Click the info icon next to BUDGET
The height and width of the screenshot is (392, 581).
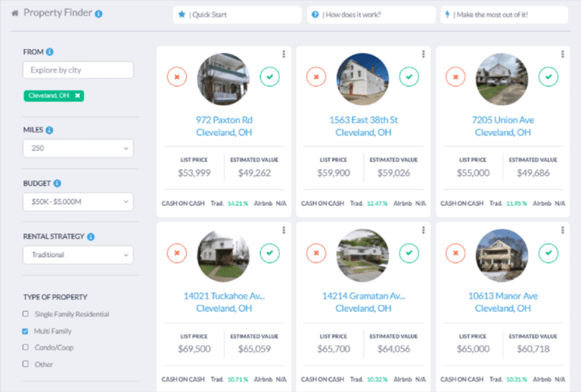click(x=57, y=183)
